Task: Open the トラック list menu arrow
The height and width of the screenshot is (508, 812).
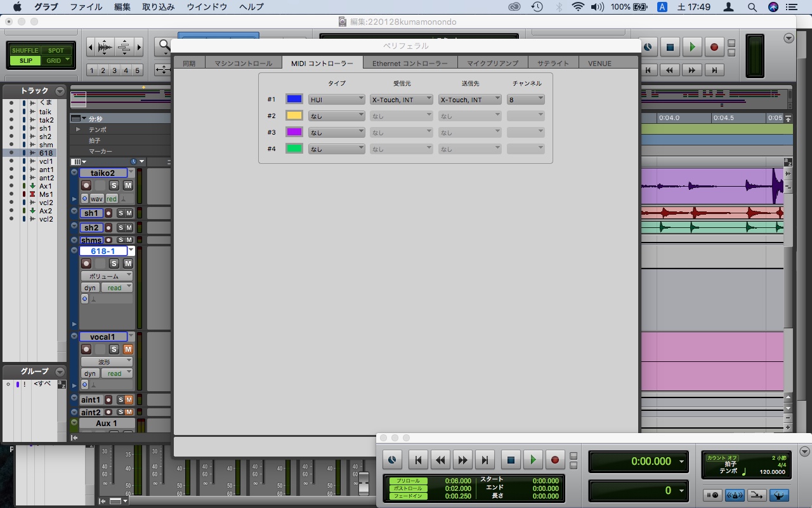Action: pos(60,91)
